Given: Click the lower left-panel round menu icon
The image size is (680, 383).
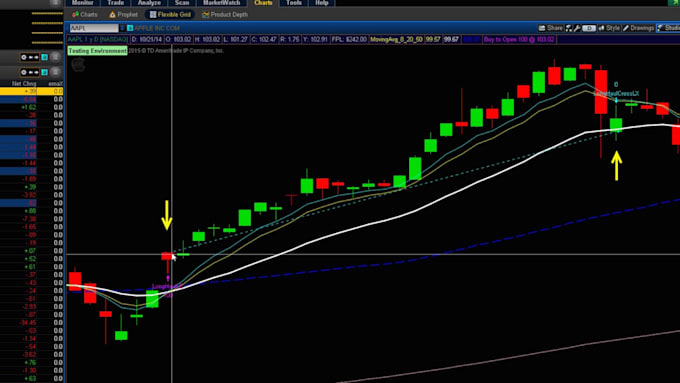Looking at the screenshot, I should point(55,72).
